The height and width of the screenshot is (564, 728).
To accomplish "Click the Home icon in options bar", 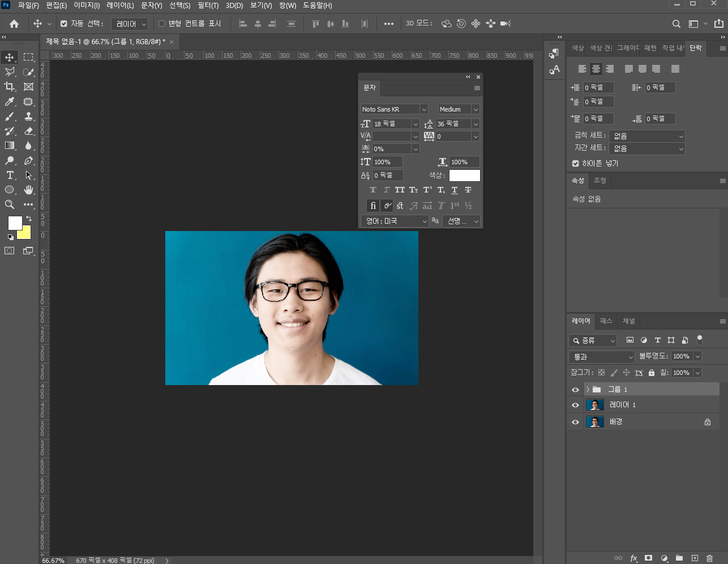I will coord(14,24).
